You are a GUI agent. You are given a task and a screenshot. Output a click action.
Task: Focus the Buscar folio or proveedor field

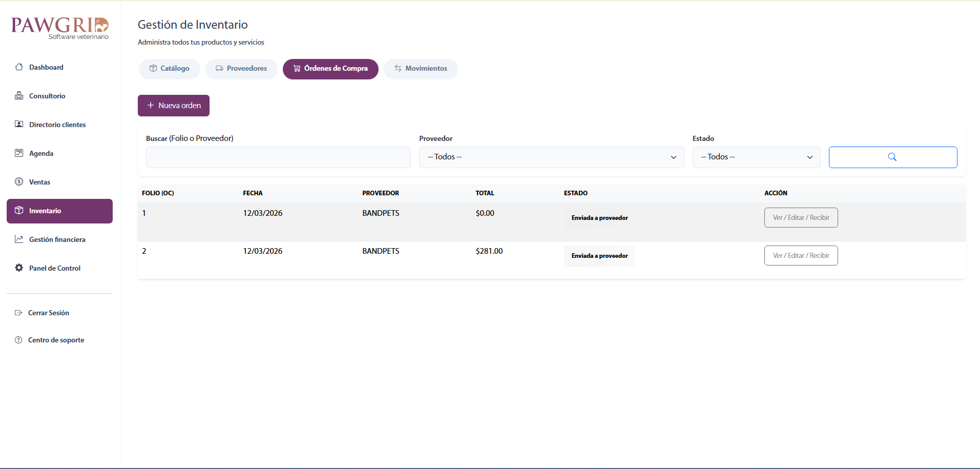(x=278, y=157)
